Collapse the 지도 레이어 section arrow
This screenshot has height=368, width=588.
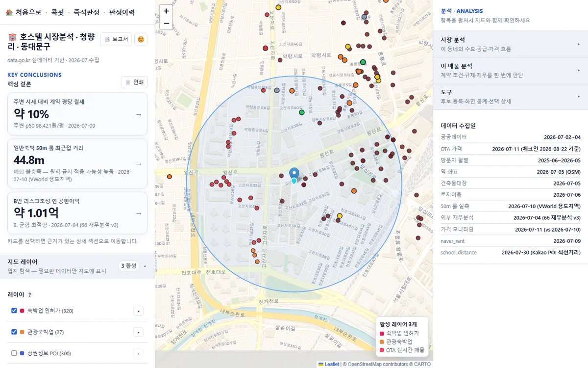pyautogui.click(x=145, y=266)
